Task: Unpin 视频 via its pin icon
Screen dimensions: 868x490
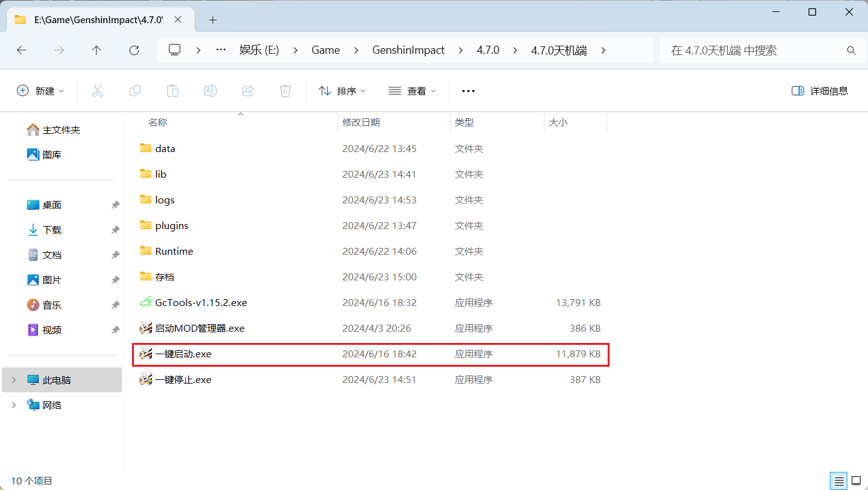Action: [115, 330]
